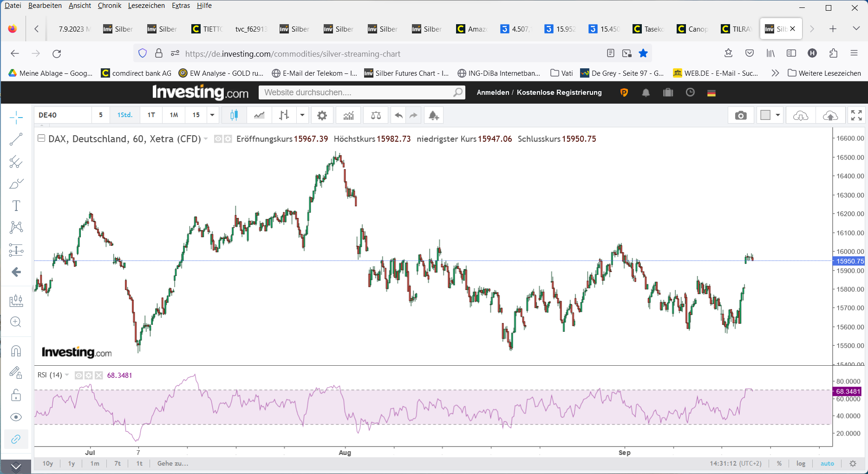Open the portfolio briefcase icon
This screenshot has width=868, height=474.
click(668, 92)
